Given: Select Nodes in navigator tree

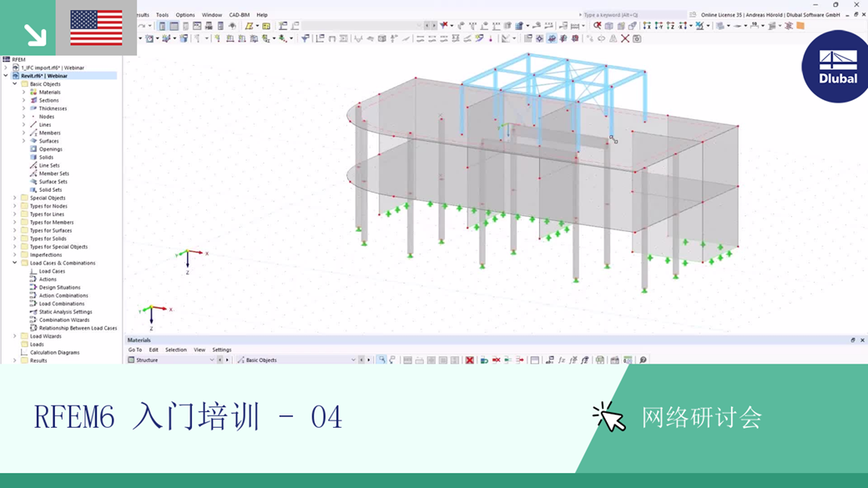Looking at the screenshot, I should click(47, 116).
